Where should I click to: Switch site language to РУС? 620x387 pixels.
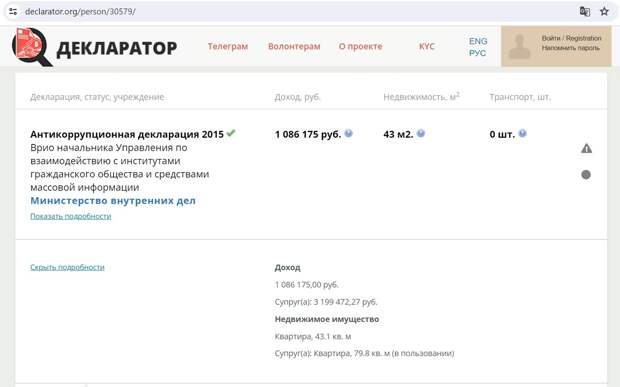pyautogui.click(x=477, y=53)
